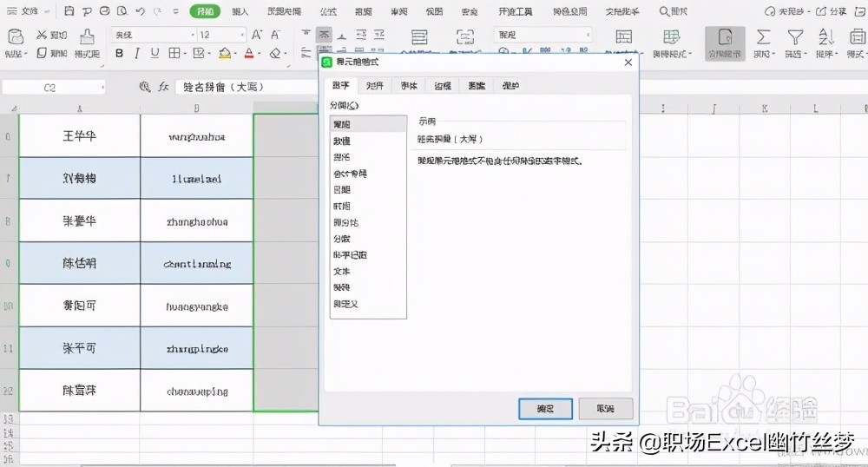Apply cell borders with the grid icon
868x467 pixels.
174,53
